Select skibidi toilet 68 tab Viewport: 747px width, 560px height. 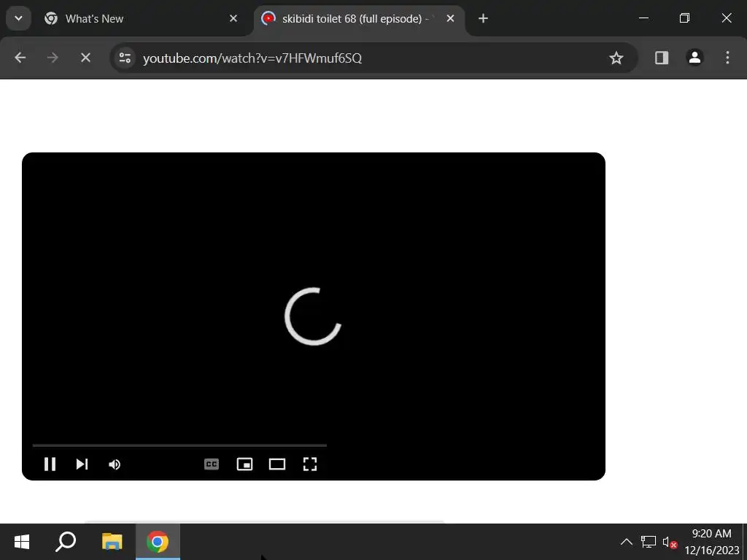pyautogui.click(x=357, y=18)
